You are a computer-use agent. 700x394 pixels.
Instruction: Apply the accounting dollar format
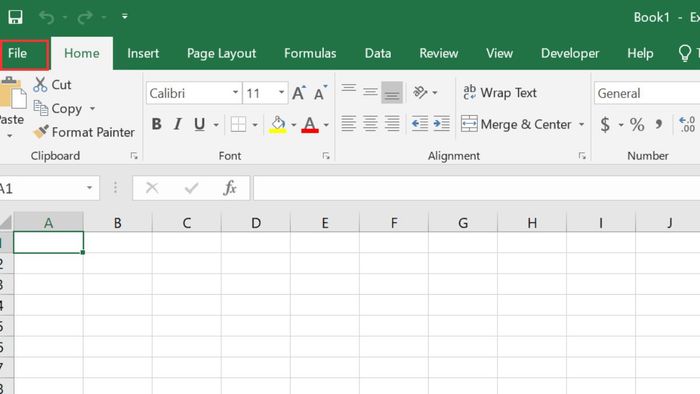[605, 124]
